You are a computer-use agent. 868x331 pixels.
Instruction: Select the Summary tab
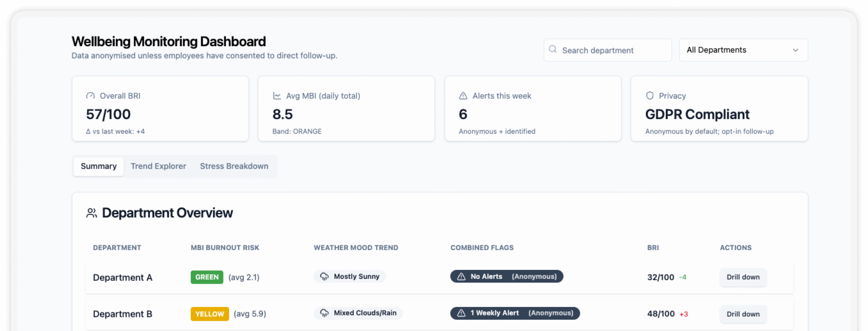tap(99, 166)
